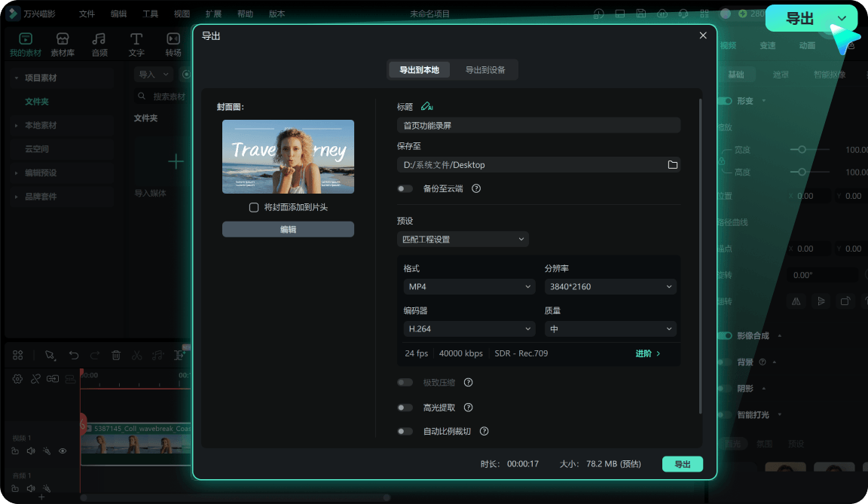Mute the 视频 1 track speaker icon
868x504 pixels.
point(31,451)
